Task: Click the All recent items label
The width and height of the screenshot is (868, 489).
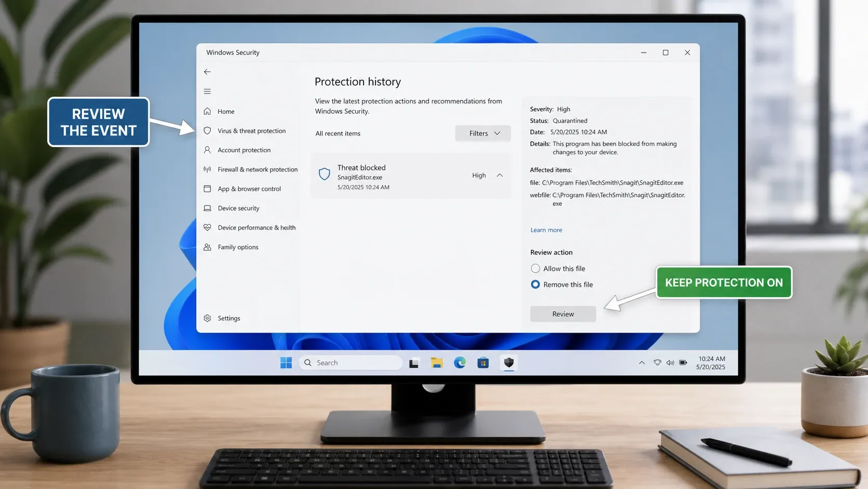Action: coord(338,134)
